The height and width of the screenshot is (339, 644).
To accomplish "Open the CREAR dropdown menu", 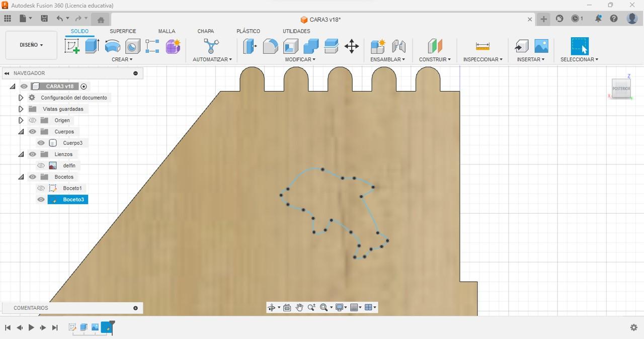I will pos(122,59).
